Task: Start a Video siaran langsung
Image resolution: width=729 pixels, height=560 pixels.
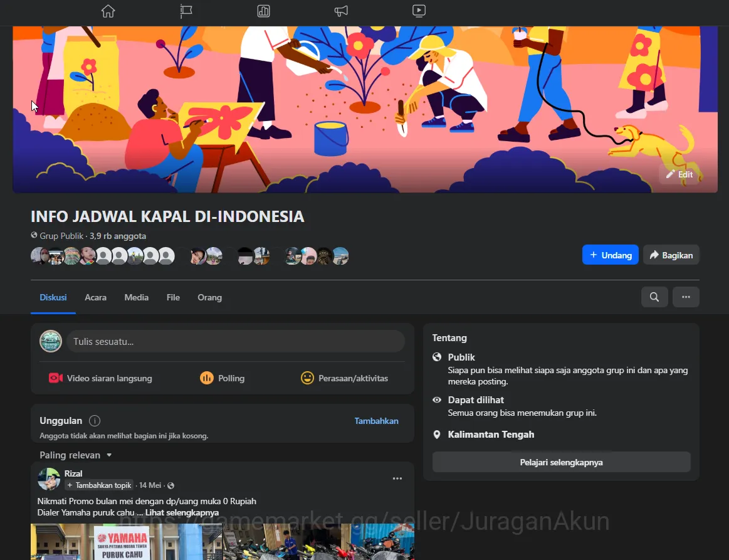Action: coord(100,378)
